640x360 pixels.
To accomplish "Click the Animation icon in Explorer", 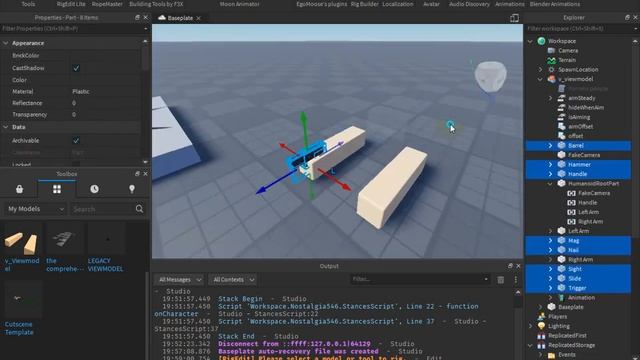I will coord(561,298).
